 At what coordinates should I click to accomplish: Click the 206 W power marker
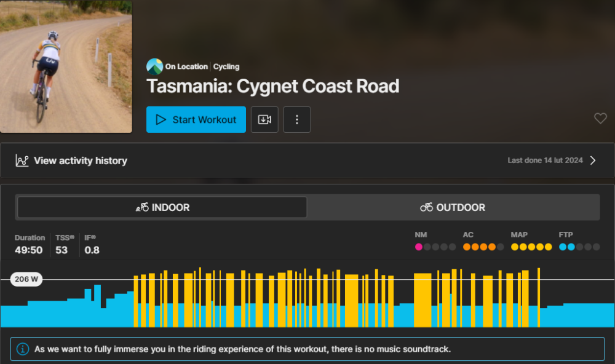click(x=26, y=279)
